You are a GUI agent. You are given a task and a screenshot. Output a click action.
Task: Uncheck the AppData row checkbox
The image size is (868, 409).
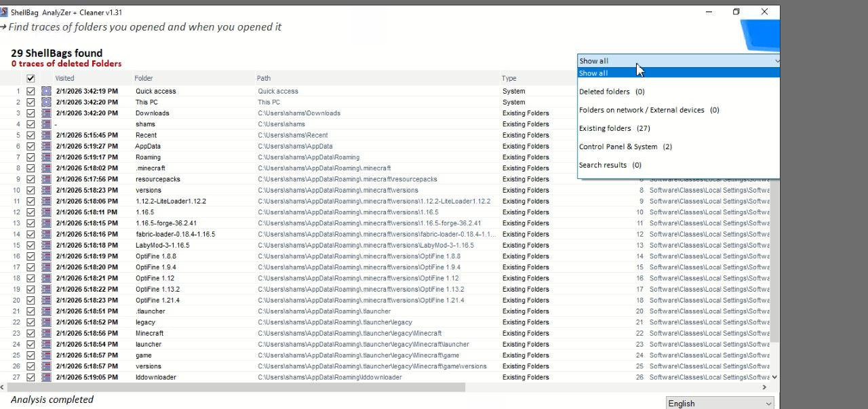[31, 147]
